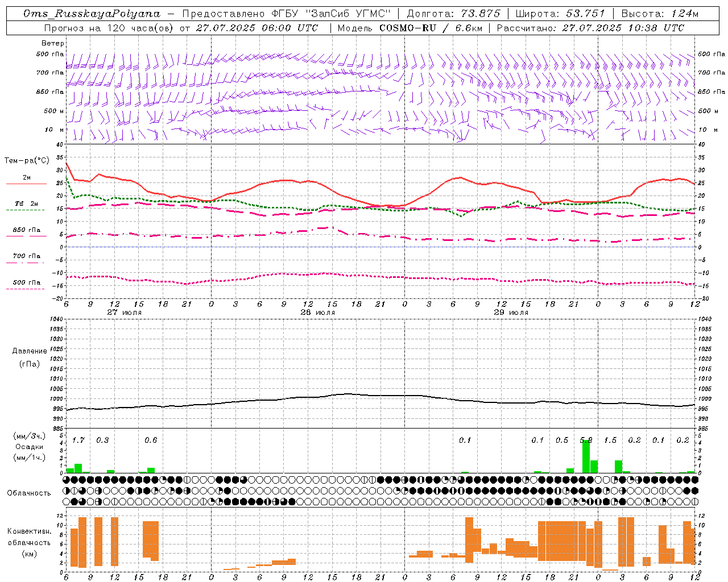Click the 1.5 precipitation total value
Image resolution: width=728 pixels, height=582 pixels.
(x=610, y=440)
